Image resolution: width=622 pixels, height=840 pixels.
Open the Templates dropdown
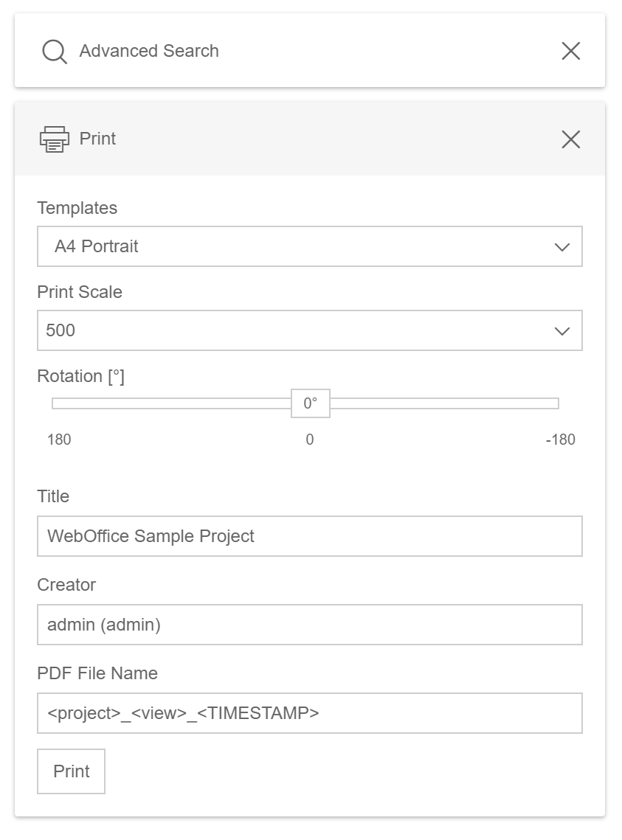pos(310,246)
